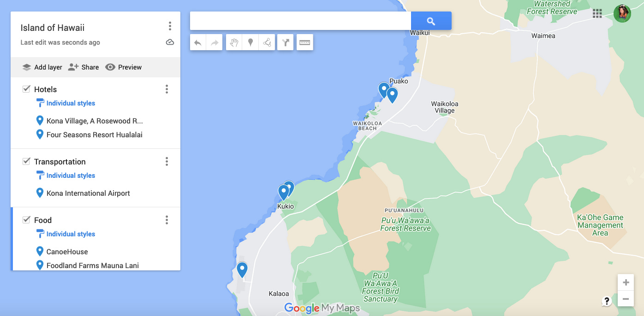Image resolution: width=644 pixels, height=316 pixels.
Task: Select the hand pan tool
Action: point(234,42)
